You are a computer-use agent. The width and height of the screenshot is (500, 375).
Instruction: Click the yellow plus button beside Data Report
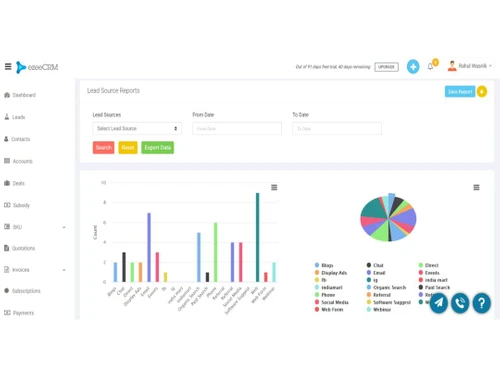(482, 91)
